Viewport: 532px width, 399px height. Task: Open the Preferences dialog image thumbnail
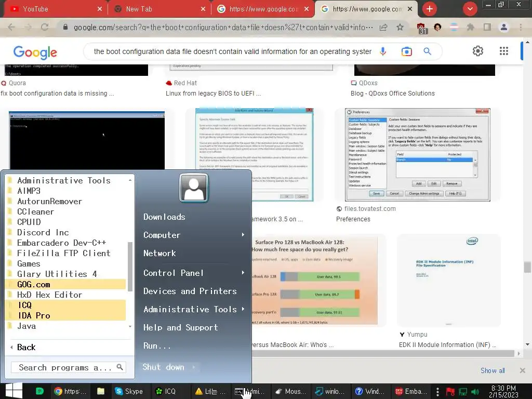click(x=417, y=155)
